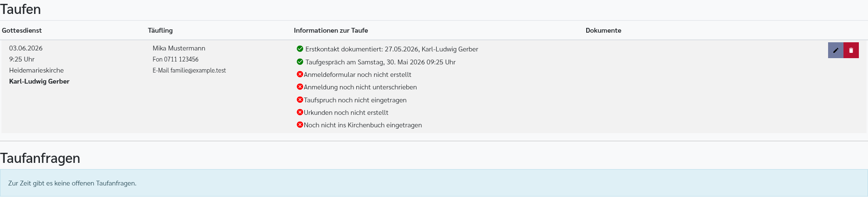Click the text Anmeldeformular noch nicht erstellt
This screenshot has width=868, height=197.
(x=357, y=74)
